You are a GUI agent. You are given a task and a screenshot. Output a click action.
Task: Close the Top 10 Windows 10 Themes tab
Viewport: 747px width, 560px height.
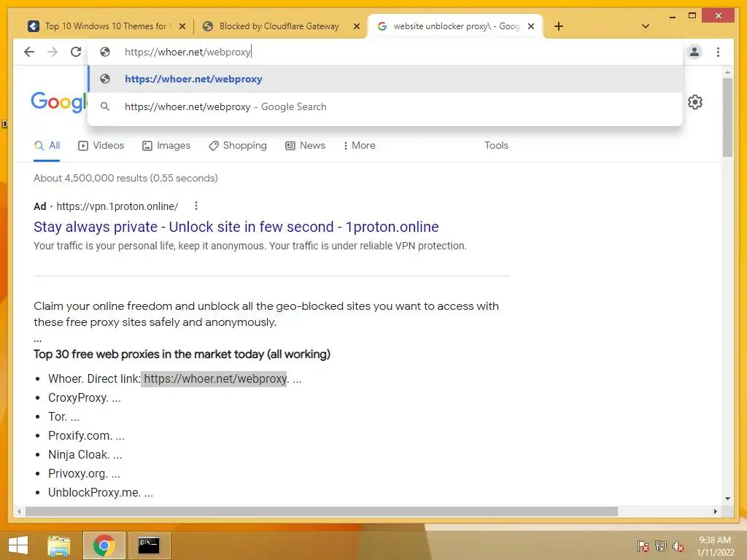click(182, 27)
